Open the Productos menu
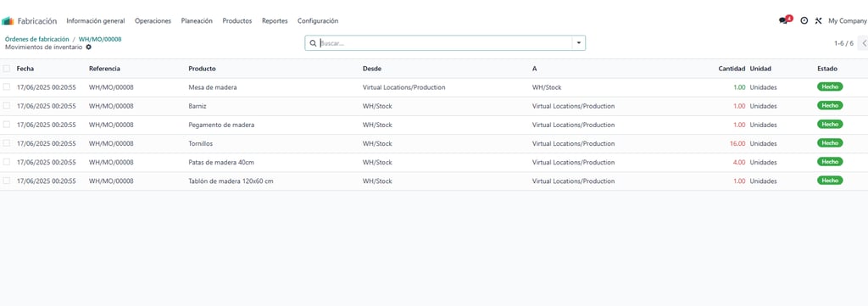Image resolution: width=868 pixels, height=306 pixels. tap(237, 21)
